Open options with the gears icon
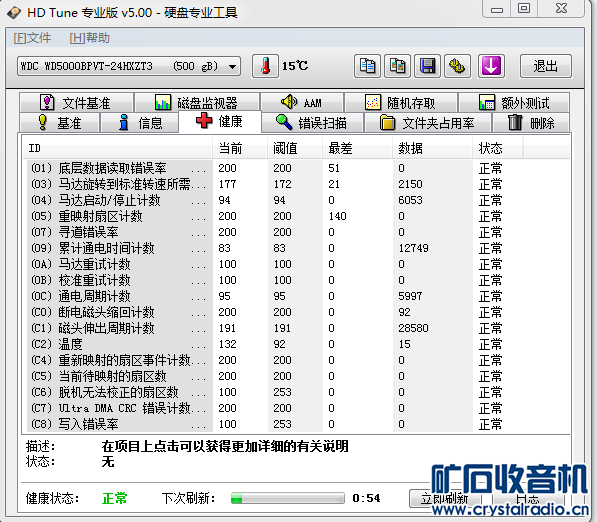The image size is (597, 522). (x=457, y=66)
